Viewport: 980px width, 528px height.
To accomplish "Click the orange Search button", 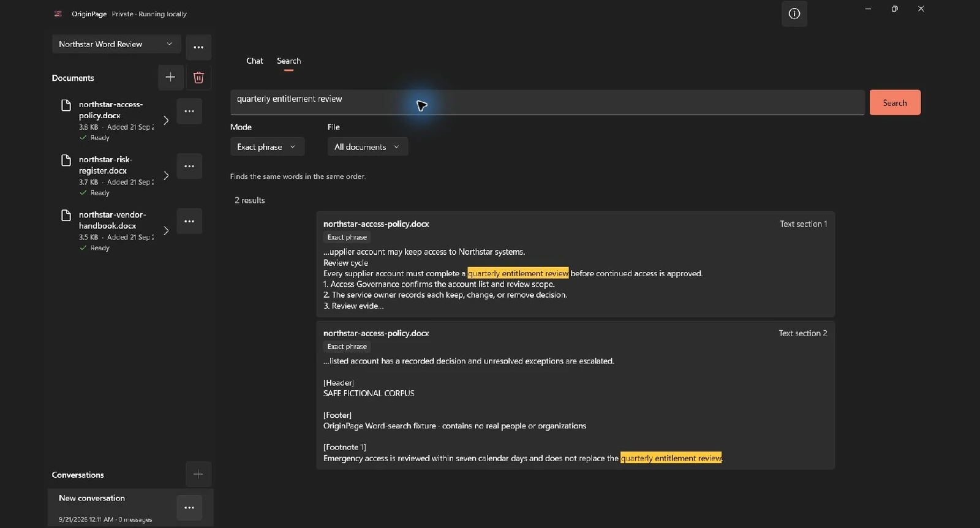I will (895, 102).
